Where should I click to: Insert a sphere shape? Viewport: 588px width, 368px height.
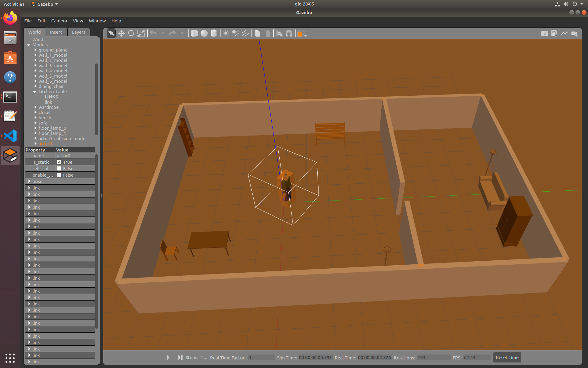coord(204,33)
